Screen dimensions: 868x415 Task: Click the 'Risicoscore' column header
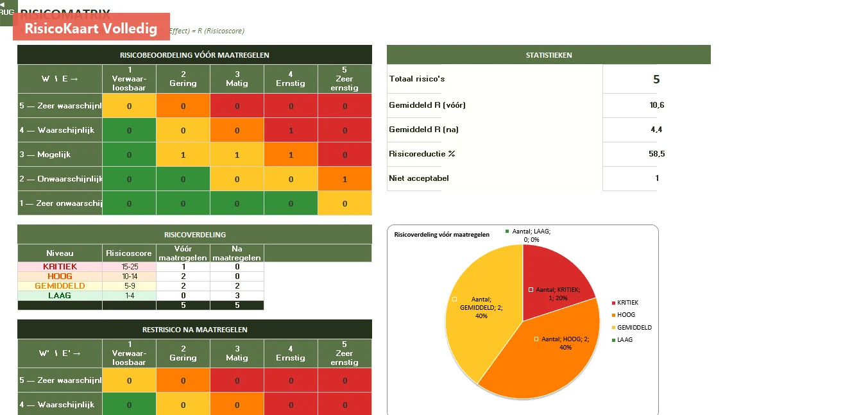pyautogui.click(x=129, y=253)
